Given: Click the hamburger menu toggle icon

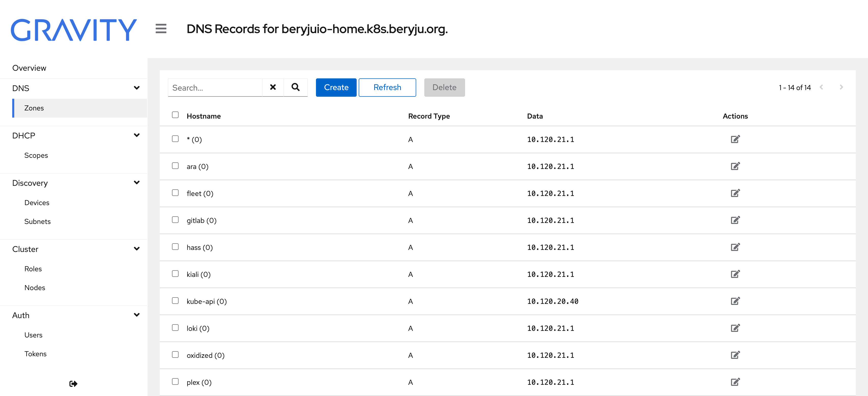Looking at the screenshot, I should tap(161, 29).
